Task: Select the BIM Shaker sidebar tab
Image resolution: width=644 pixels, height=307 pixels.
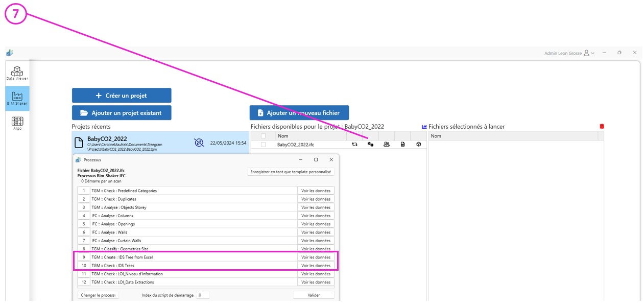Action: (x=17, y=98)
